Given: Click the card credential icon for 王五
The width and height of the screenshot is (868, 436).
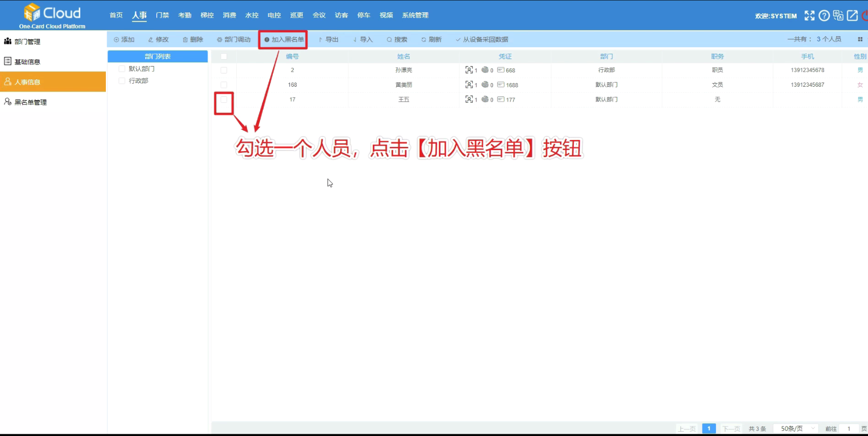Looking at the screenshot, I should click(x=500, y=100).
